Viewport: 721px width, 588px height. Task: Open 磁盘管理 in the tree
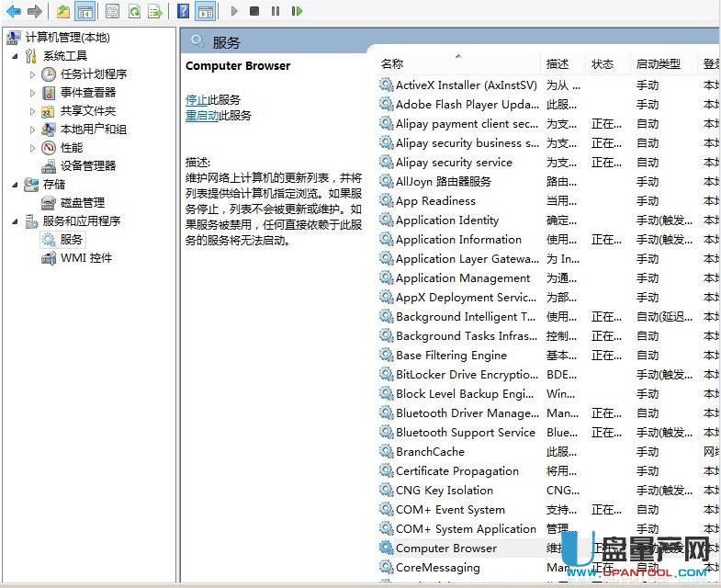click(x=83, y=203)
